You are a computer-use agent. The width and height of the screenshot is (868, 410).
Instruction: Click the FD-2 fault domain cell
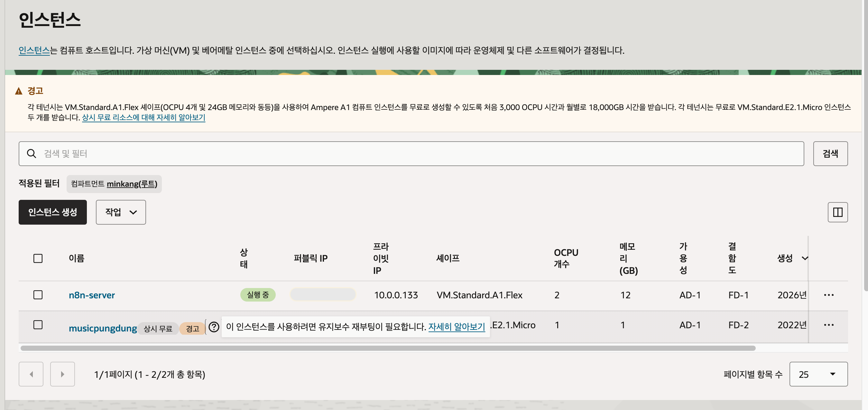(738, 325)
